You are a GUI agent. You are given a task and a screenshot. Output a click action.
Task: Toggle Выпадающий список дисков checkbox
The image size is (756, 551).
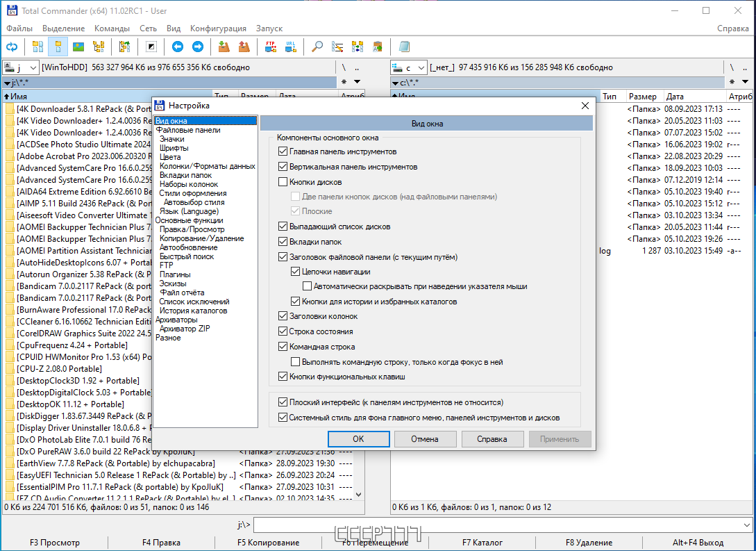[283, 227]
